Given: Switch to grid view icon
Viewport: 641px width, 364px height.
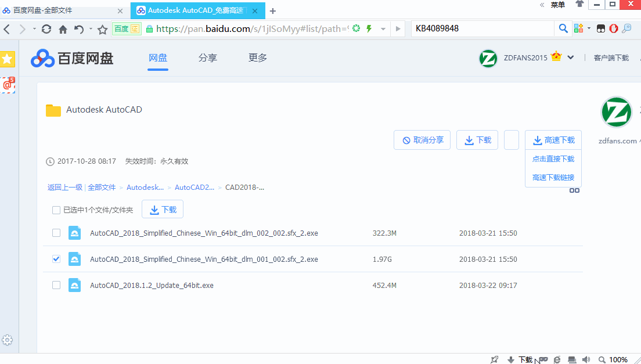Looking at the screenshot, I should pyautogui.click(x=574, y=190).
